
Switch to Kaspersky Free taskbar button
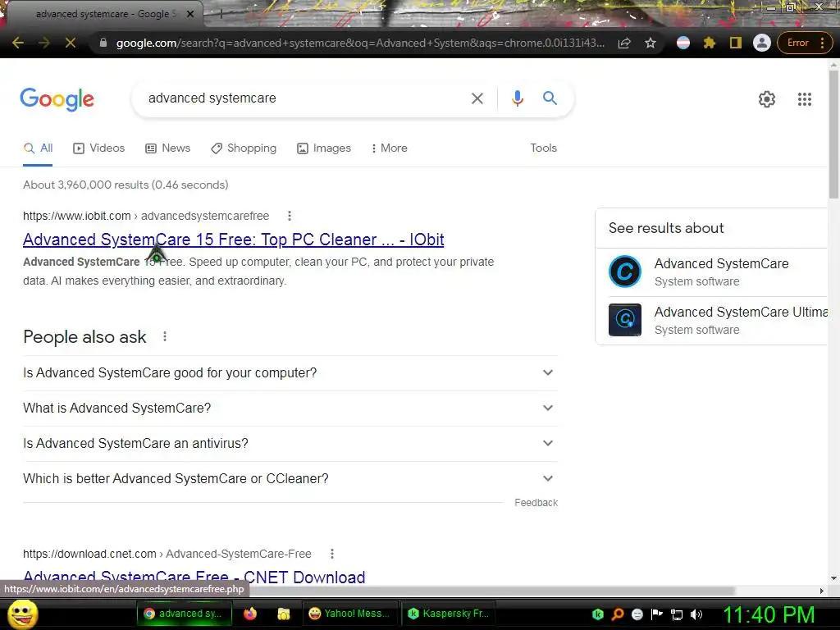pos(447,614)
